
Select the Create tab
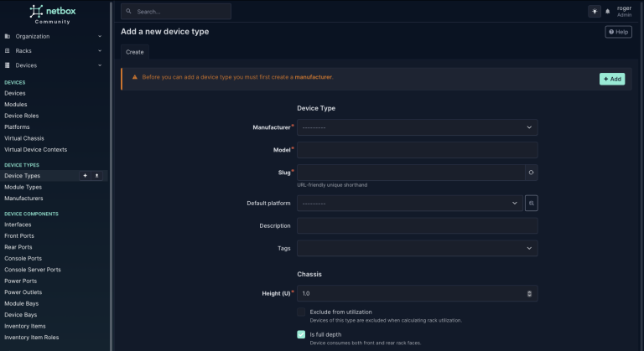[135, 52]
